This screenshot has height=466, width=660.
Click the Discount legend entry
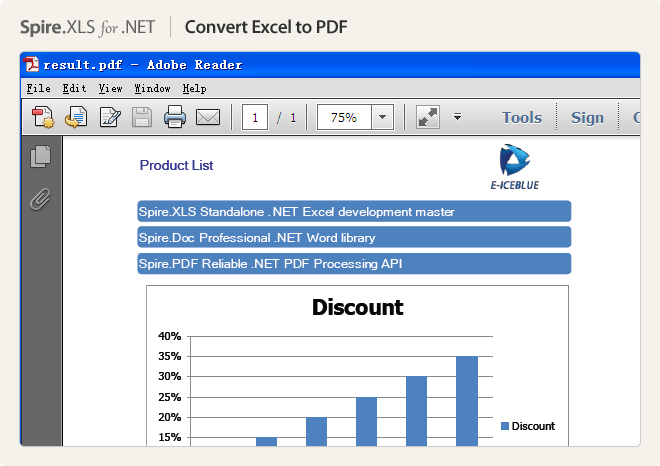[x=528, y=426]
